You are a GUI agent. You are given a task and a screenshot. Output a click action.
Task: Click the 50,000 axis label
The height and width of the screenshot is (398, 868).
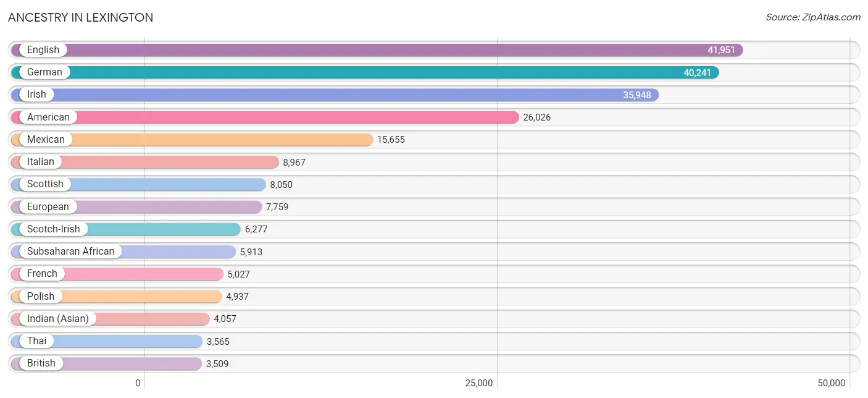(x=831, y=383)
